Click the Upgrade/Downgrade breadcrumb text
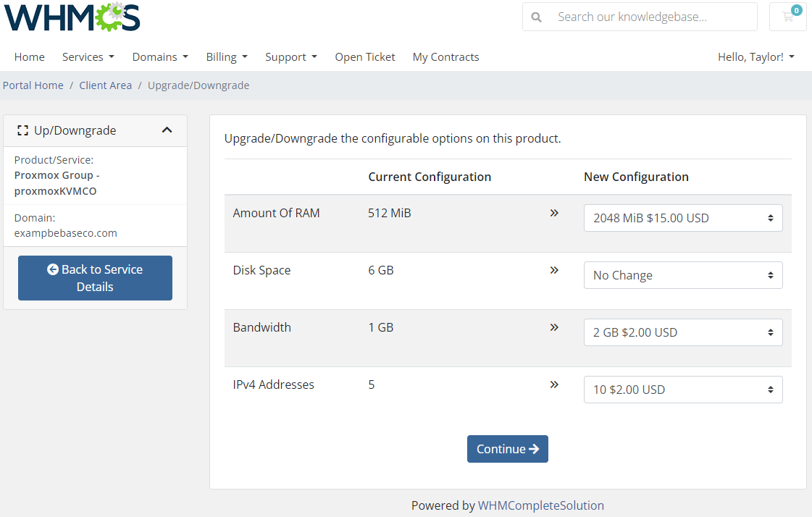Image resolution: width=812 pixels, height=517 pixels. tap(198, 85)
